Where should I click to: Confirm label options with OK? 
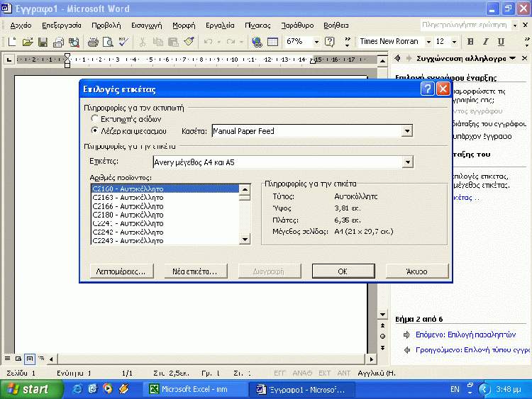pyautogui.click(x=343, y=271)
